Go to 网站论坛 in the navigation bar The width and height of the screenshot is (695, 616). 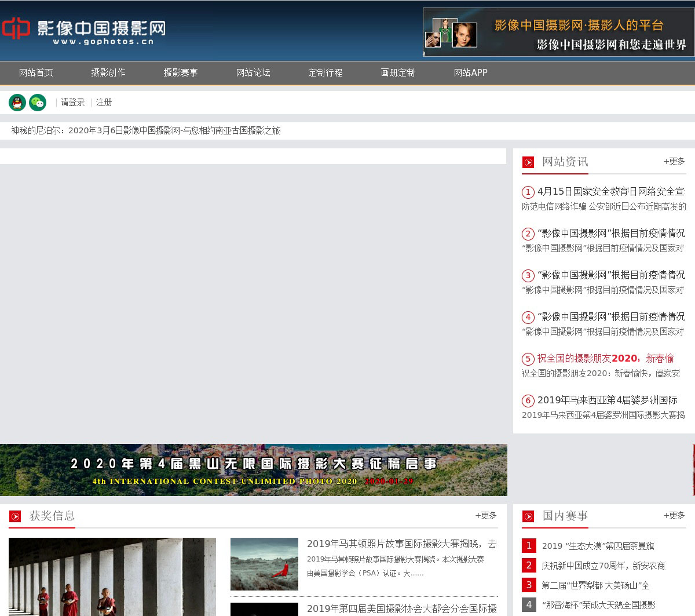(x=253, y=73)
